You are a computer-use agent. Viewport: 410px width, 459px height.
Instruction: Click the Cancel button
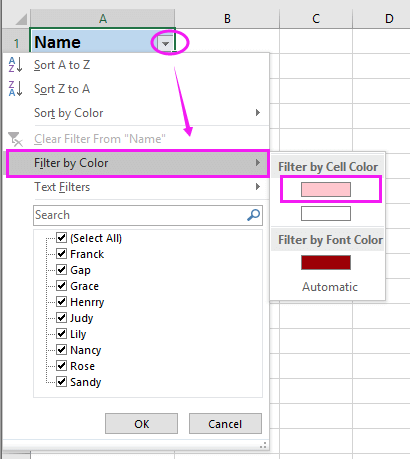225,424
